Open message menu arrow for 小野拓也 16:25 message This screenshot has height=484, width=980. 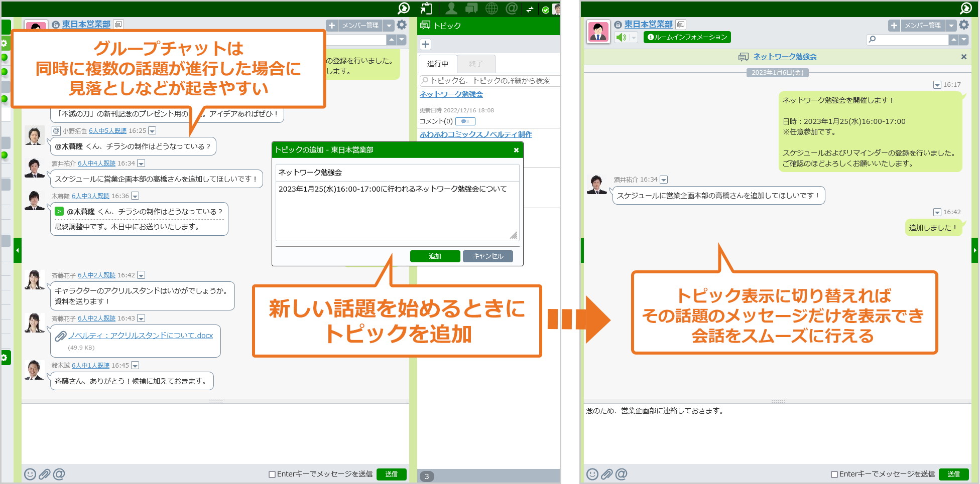pos(152,131)
